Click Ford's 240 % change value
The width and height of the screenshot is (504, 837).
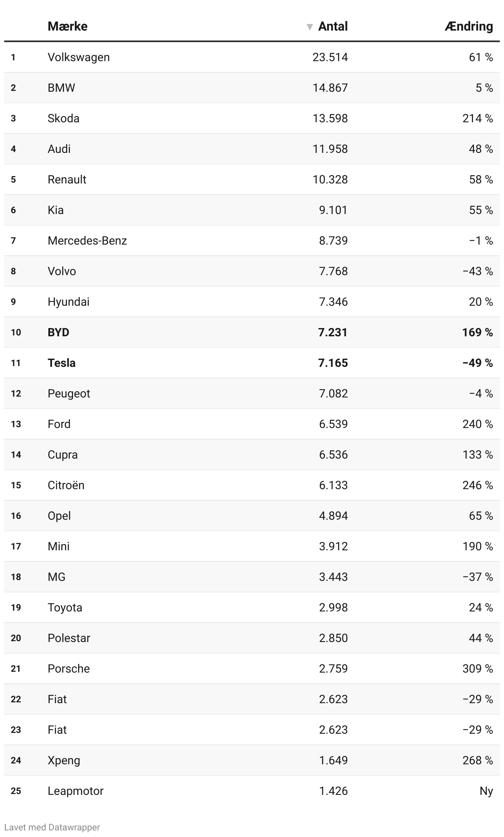point(478,424)
